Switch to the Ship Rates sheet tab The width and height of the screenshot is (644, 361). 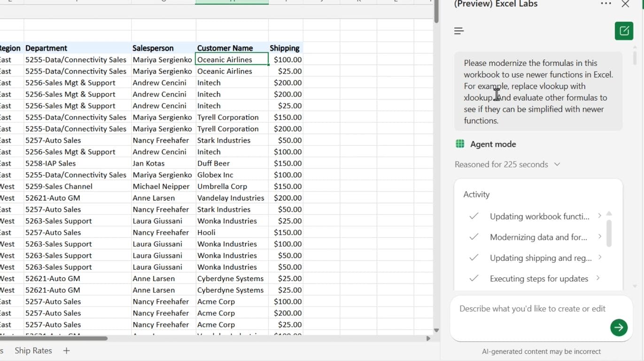[x=33, y=351]
